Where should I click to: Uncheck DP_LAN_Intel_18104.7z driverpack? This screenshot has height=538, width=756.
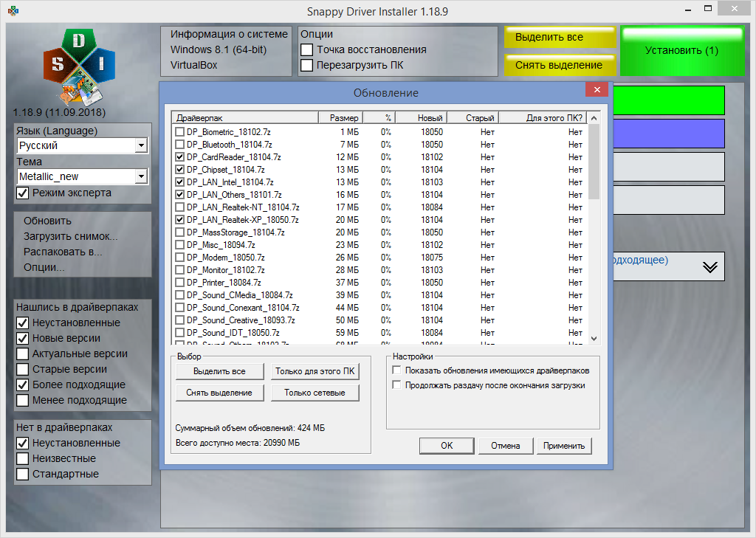tap(180, 182)
